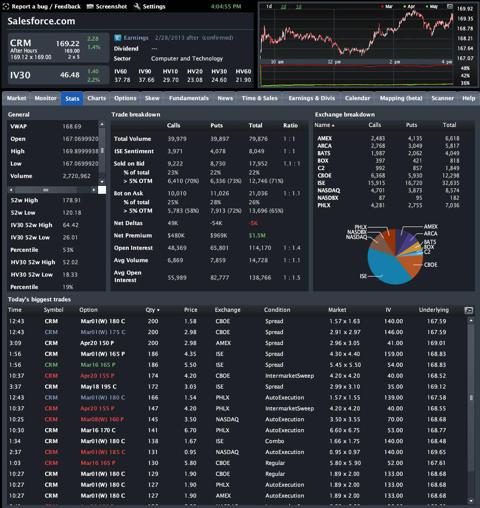This screenshot has height=508, width=480.
Task: Open the Skew tab
Action: click(152, 98)
